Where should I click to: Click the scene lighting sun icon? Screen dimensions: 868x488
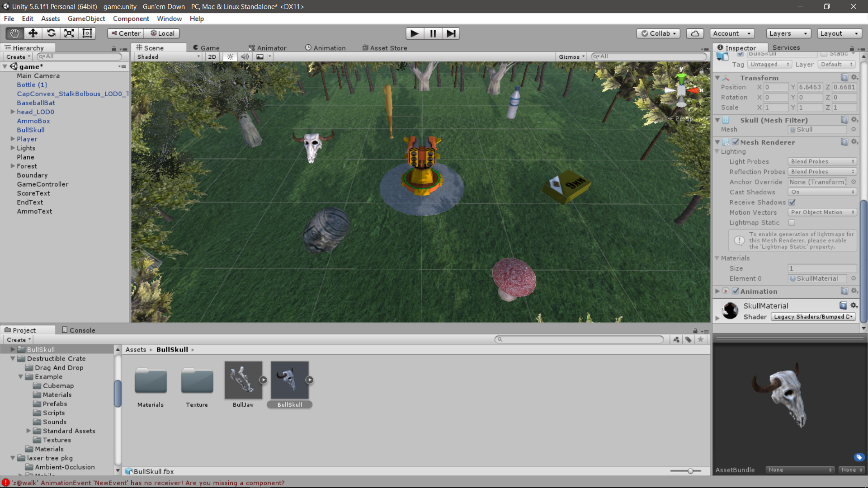(230, 56)
